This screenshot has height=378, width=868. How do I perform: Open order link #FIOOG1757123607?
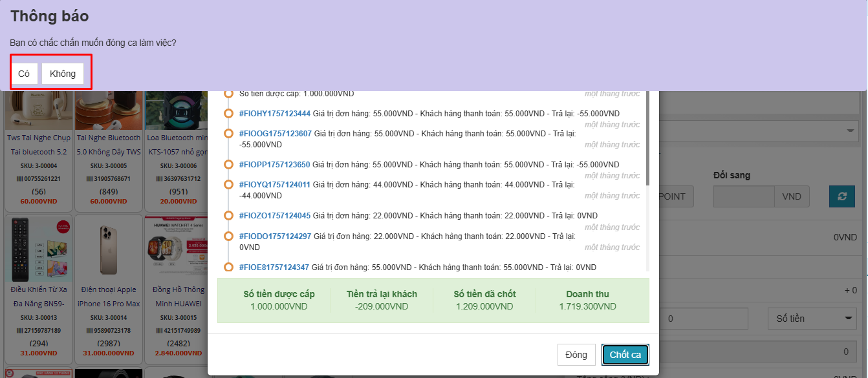(x=275, y=134)
